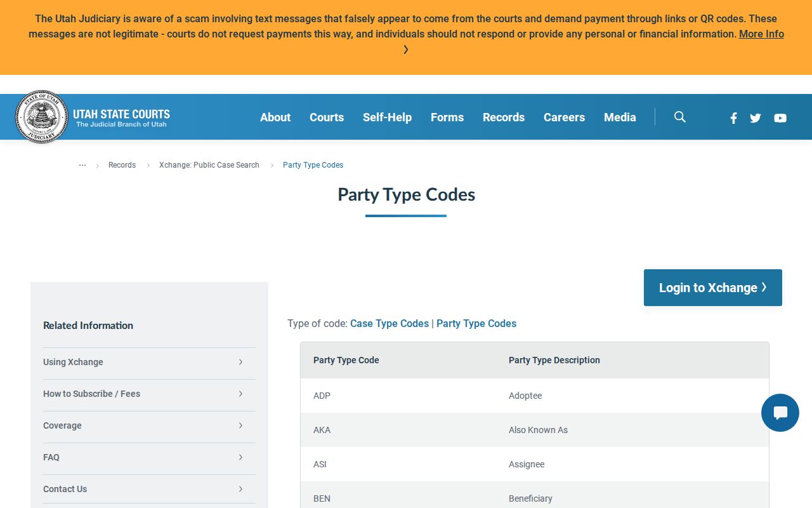Open the Media menu
This screenshot has width=812, height=508.
(620, 117)
